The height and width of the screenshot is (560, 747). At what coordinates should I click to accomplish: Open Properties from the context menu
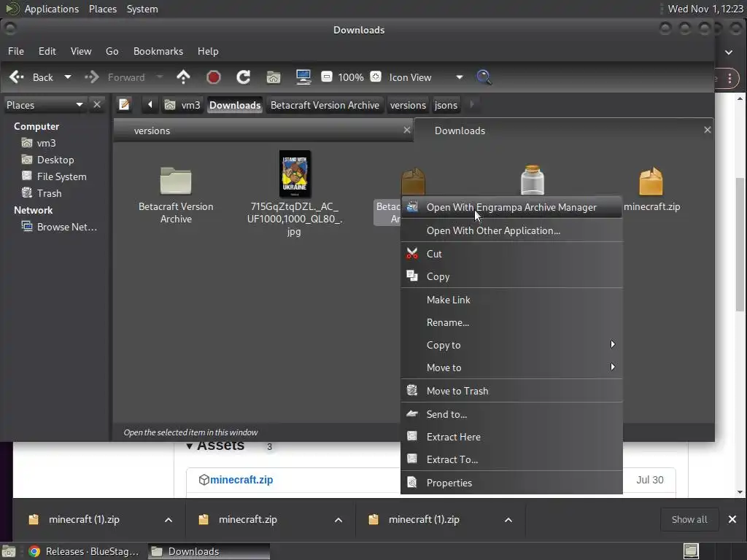(511, 483)
